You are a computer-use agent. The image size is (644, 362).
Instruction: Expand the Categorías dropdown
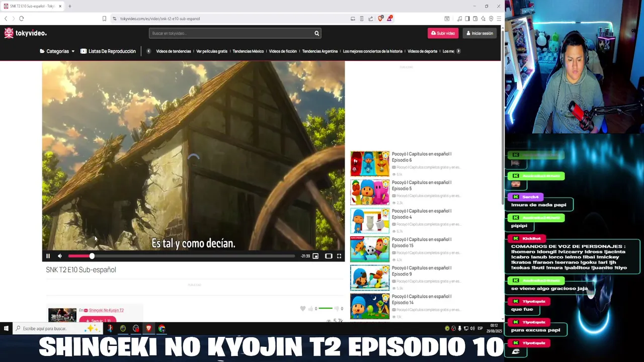(x=57, y=51)
